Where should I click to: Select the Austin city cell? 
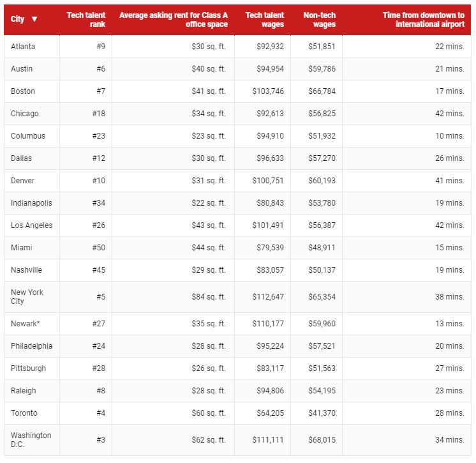pyautogui.click(x=32, y=69)
